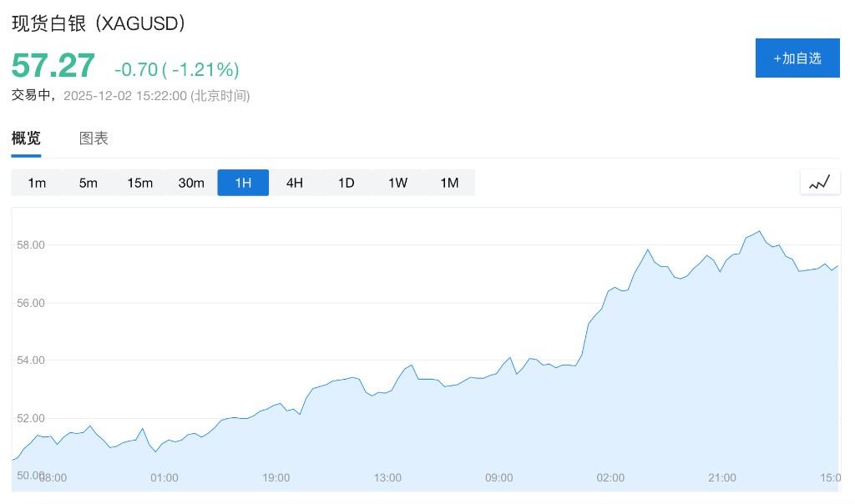855x504 pixels.
Task: Set chart interval to 15m
Action: click(x=140, y=183)
